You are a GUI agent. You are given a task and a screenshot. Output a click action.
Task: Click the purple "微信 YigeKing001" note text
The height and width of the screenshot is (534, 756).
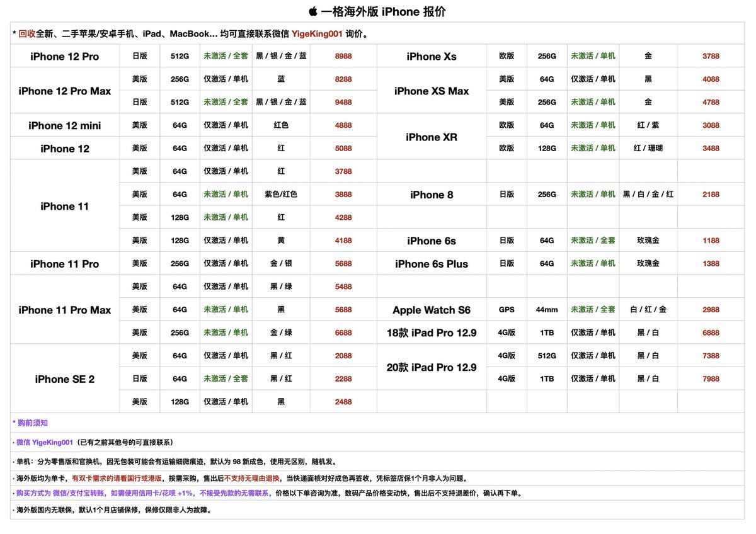point(45,443)
